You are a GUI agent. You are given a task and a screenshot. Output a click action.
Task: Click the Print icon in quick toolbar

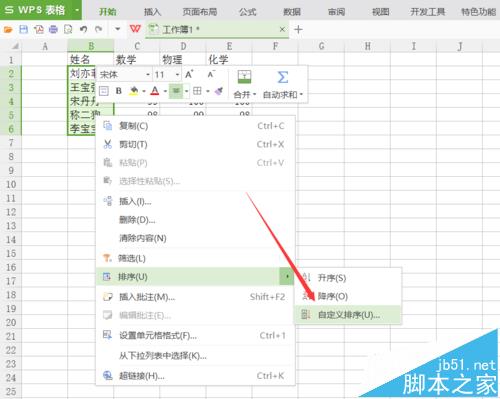click(53, 29)
